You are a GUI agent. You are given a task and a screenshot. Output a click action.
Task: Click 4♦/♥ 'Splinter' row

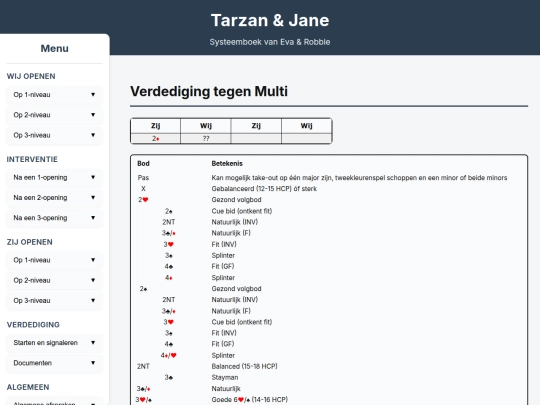click(329, 355)
